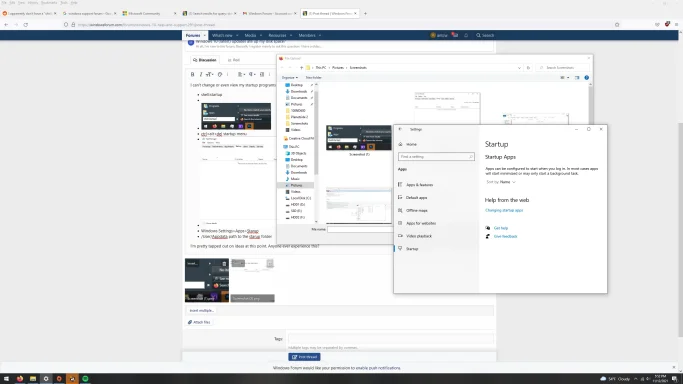This screenshot has height=384, width=683.
Task: Click New folder in File Upload dialog
Action: point(313,77)
